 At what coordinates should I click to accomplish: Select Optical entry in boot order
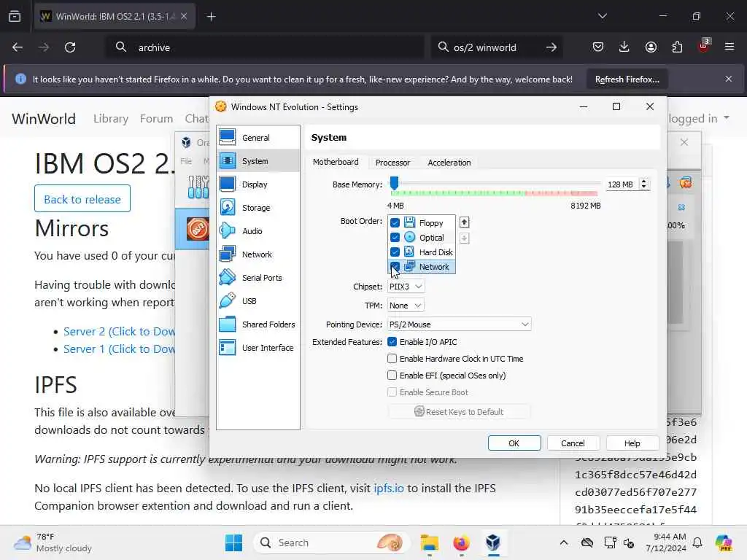pyautogui.click(x=422, y=237)
